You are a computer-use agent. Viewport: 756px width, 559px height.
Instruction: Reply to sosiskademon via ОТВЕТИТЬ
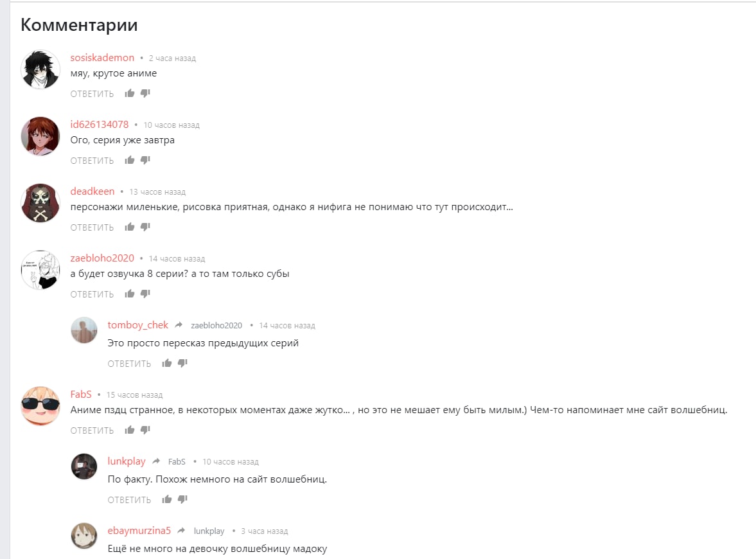click(92, 94)
